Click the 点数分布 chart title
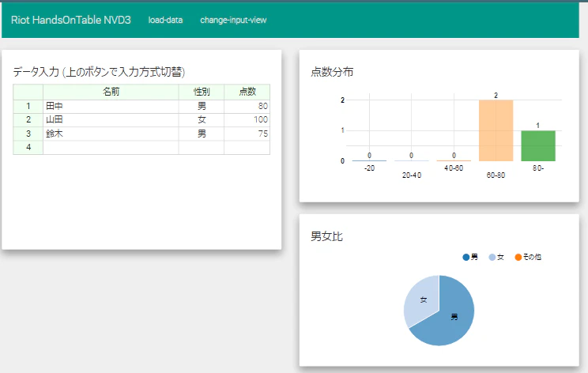Screen dimensions: 588x373 (x=332, y=72)
